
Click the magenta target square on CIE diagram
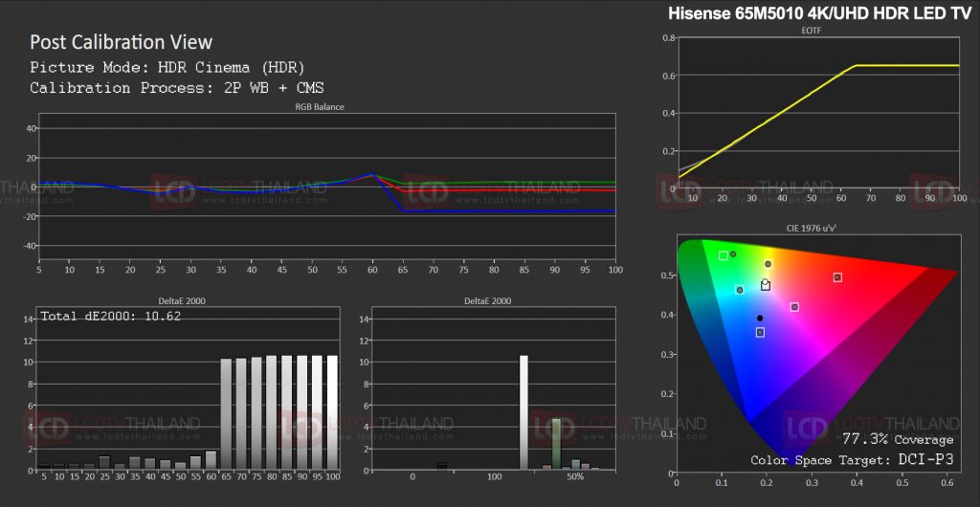coord(794,306)
